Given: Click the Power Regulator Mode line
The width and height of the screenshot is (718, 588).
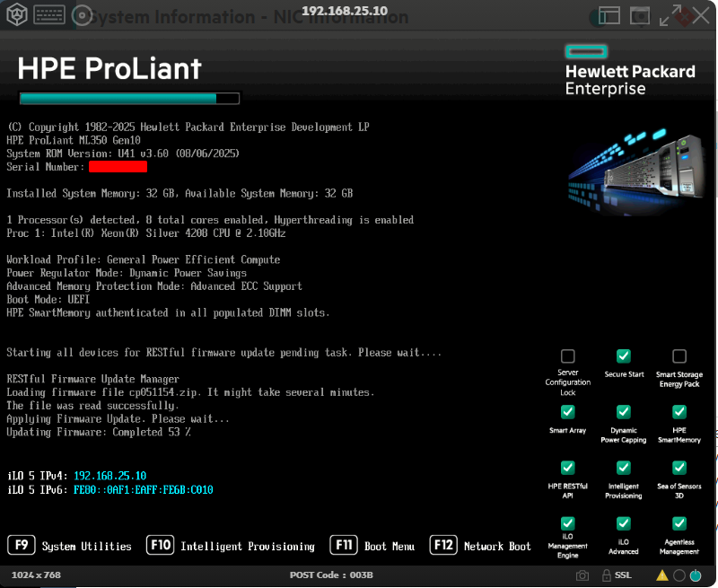Looking at the screenshot, I should tap(127, 273).
